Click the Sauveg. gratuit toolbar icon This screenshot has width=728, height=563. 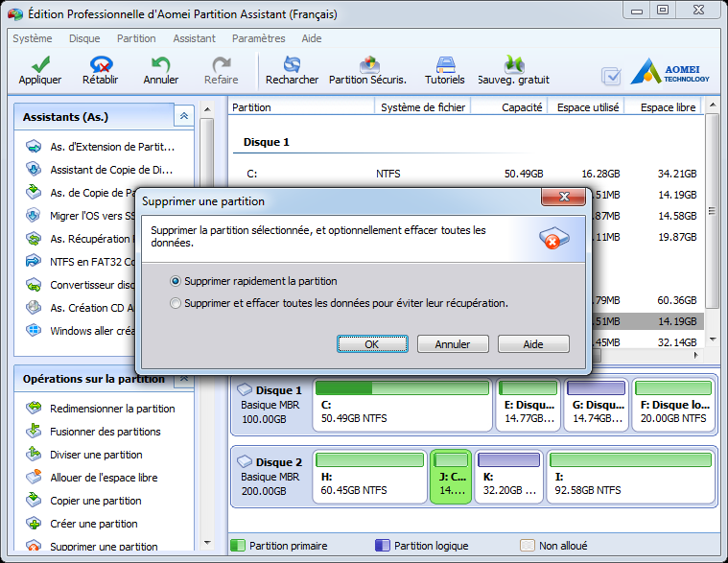[x=514, y=64]
